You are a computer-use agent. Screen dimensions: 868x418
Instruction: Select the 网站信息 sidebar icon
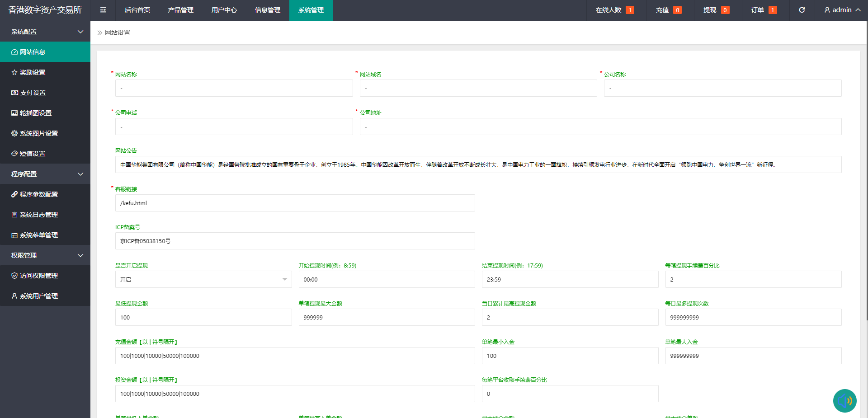pyautogui.click(x=14, y=52)
